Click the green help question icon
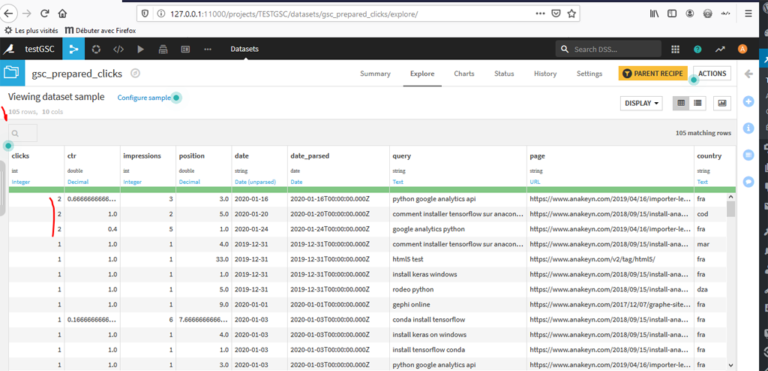 pyautogui.click(x=697, y=49)
